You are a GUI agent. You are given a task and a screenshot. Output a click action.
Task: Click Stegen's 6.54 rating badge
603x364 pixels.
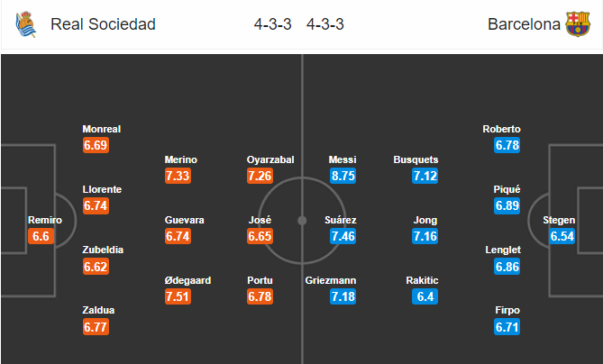(562, 236)
